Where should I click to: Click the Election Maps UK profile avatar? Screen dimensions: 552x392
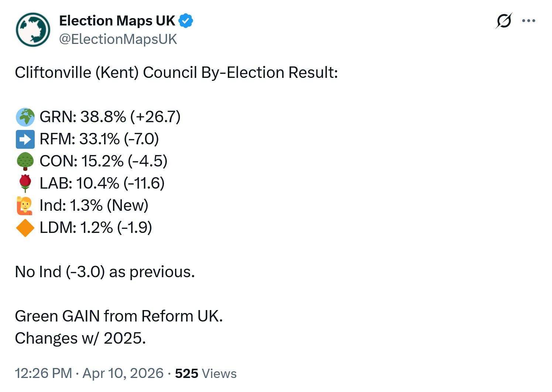tap(33, 30)
